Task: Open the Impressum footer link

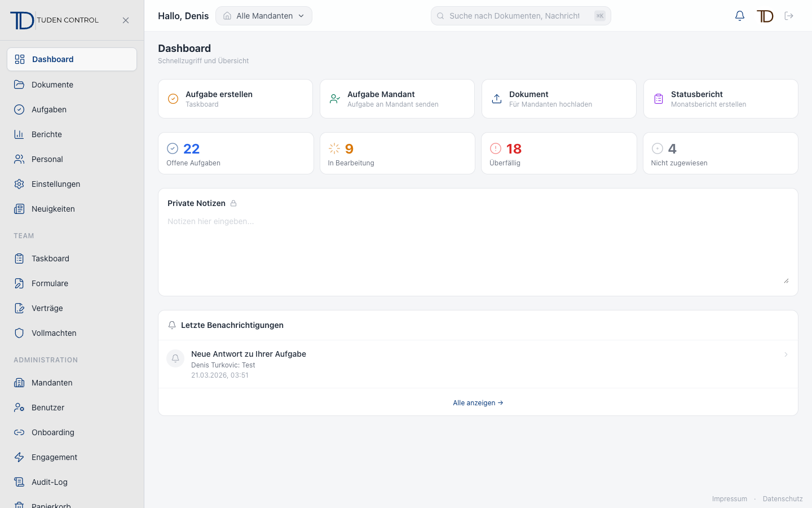Action: 730,499
